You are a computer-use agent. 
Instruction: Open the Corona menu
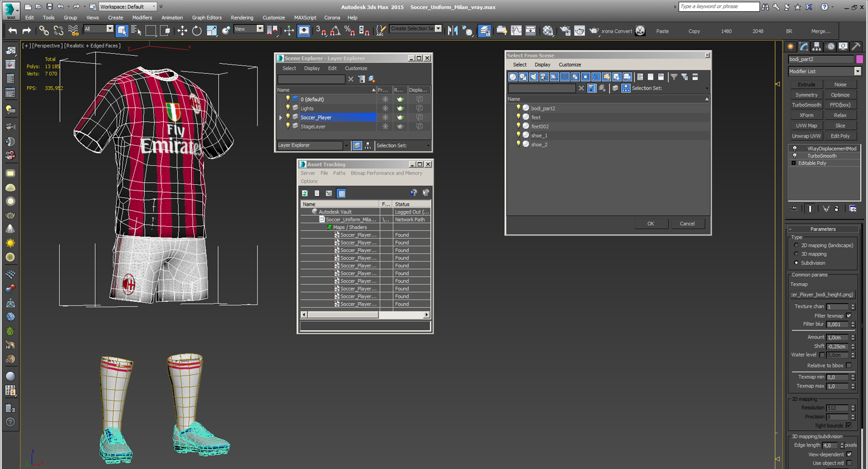[x=332, y=18]
